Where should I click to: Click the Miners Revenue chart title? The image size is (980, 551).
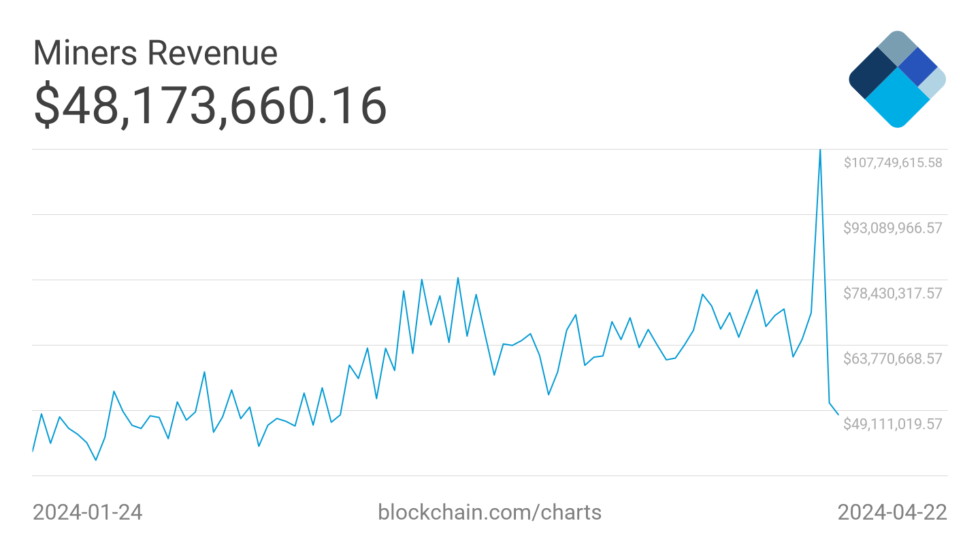(x=155, y=53)
